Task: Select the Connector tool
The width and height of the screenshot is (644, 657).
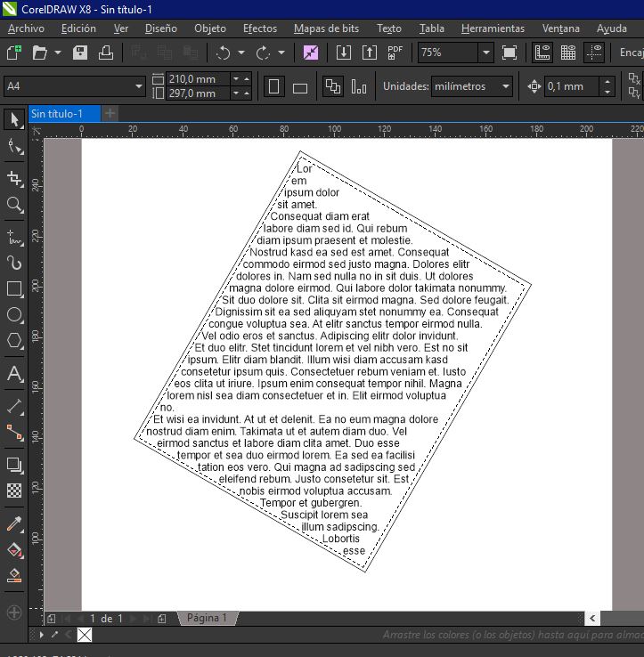Action: coord(14,432)
